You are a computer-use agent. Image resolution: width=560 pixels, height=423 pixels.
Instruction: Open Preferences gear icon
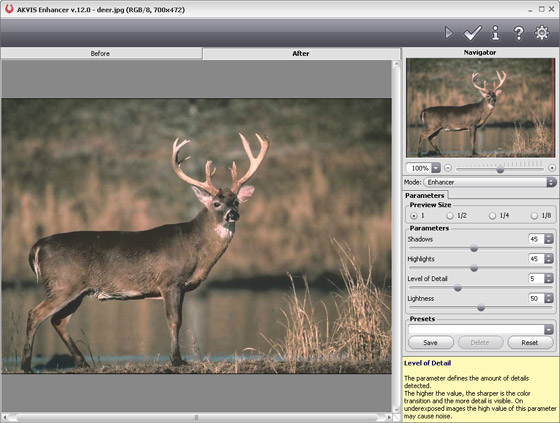click(542, 33)
